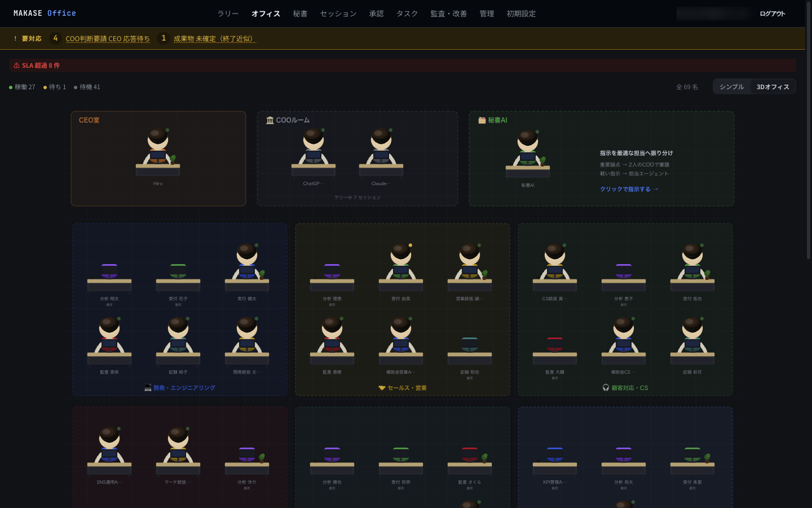Open the 承認 navigation tab

pyautogui.click(x=376, y=14)
